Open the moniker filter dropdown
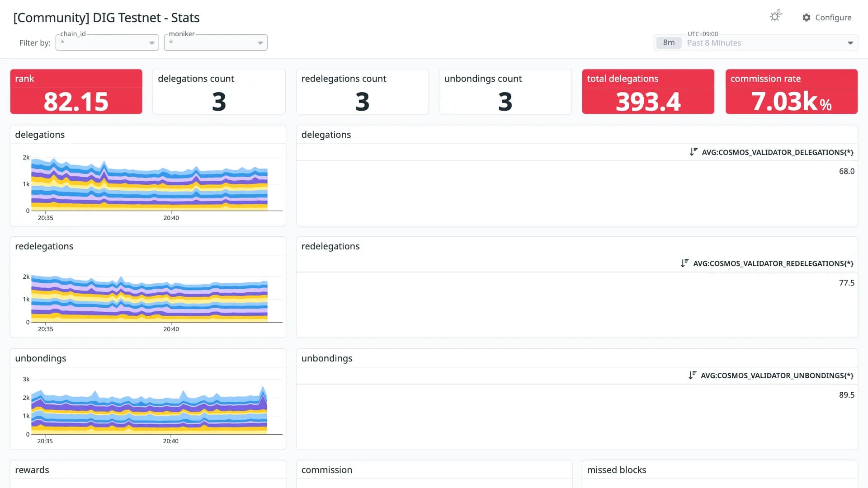868x488 pixels. pos(216,42)
